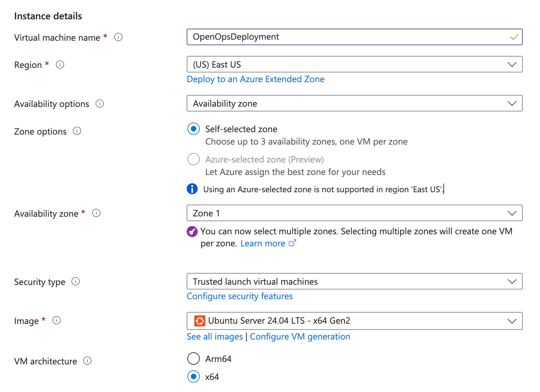Expand the Availability options dropdown
This screenshot has width=540, height=392.
tap(354, 104)
